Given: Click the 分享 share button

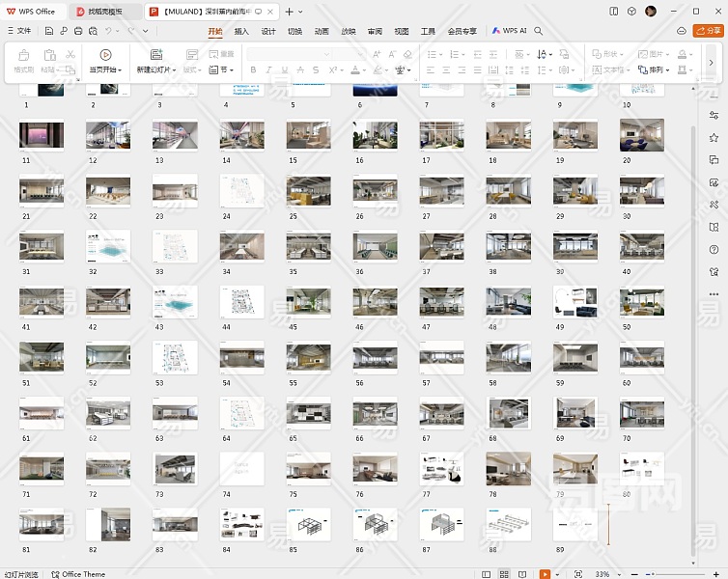Looking at the screenshot, I should (708, 31).
